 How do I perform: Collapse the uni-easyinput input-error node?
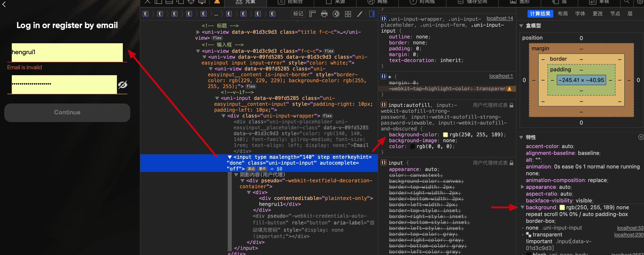point(204,57)
